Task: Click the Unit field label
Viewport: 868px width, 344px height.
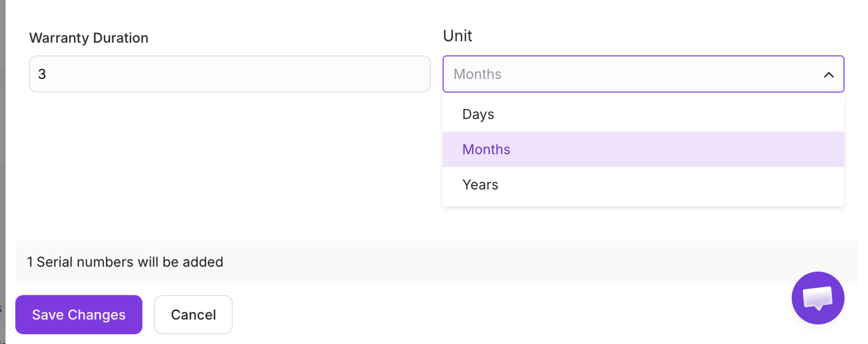Action: point(457,36)
